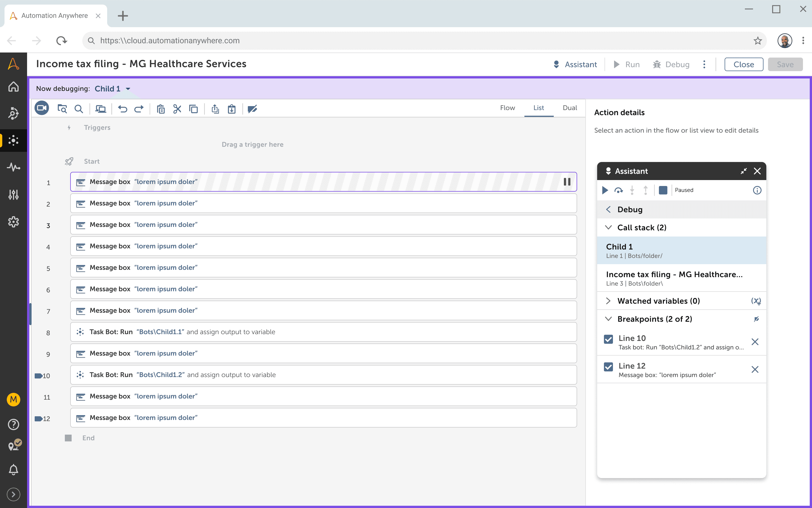812x508 pixels.
Task: Click the Debug button
Action: [671, 65]
